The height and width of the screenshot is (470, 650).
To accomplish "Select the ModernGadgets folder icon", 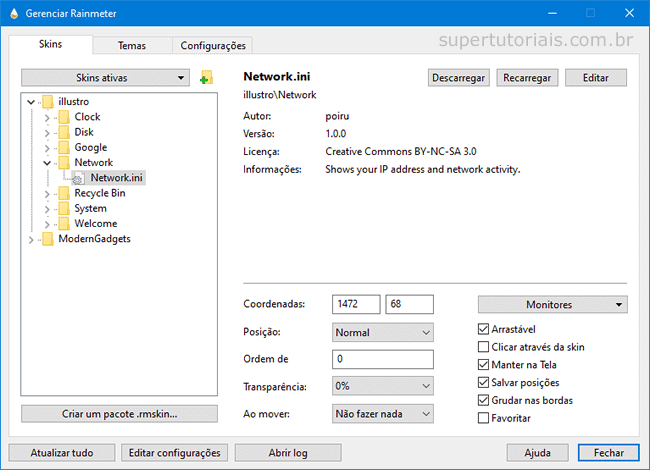I will click(x=47, y=239).
